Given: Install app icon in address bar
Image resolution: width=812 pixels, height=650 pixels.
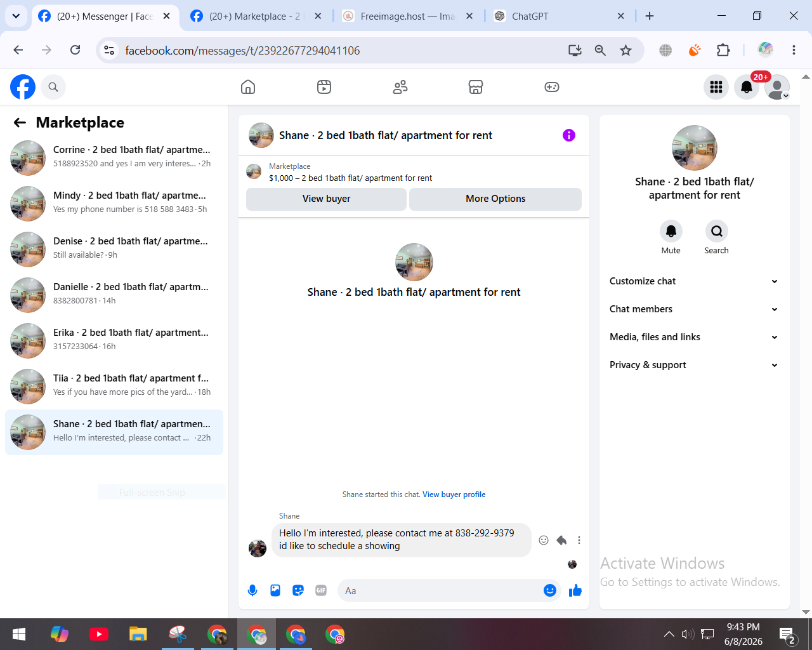Looking at the screenshot, I should (575, 50).
